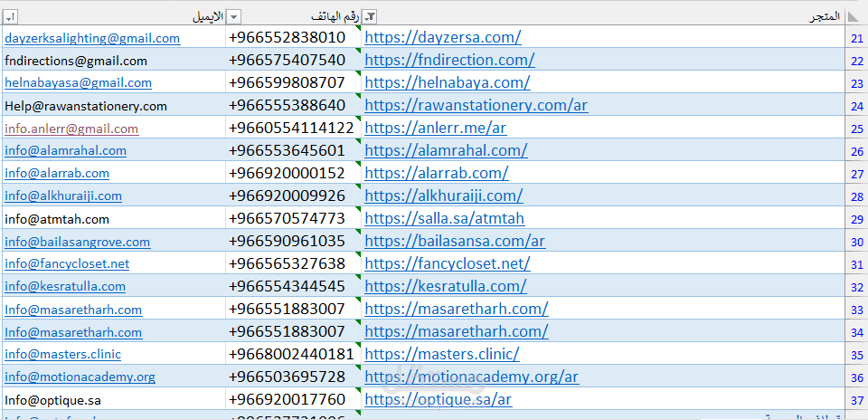
Task: Select row header 33
Action: pos(856,310)
